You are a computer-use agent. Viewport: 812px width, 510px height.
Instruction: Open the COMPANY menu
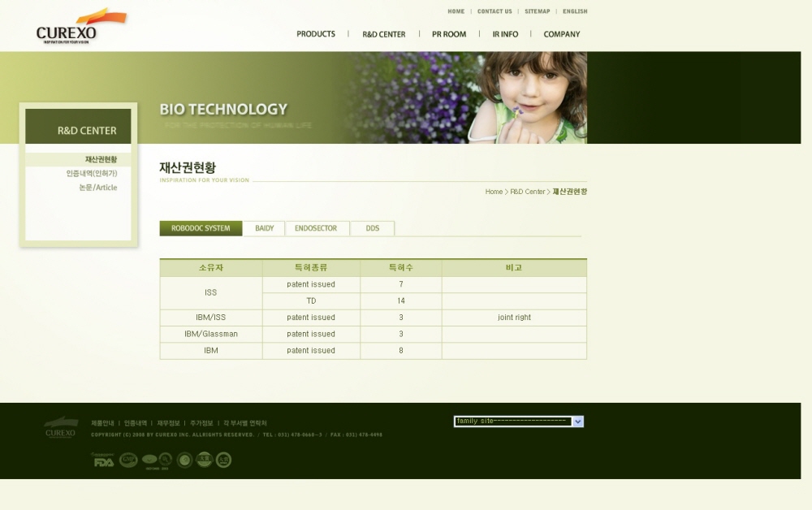562,34
